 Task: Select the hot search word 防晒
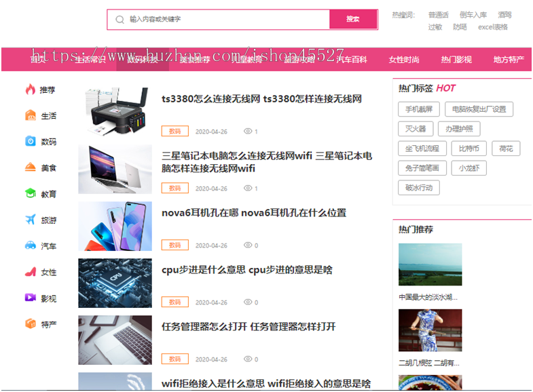460,27
